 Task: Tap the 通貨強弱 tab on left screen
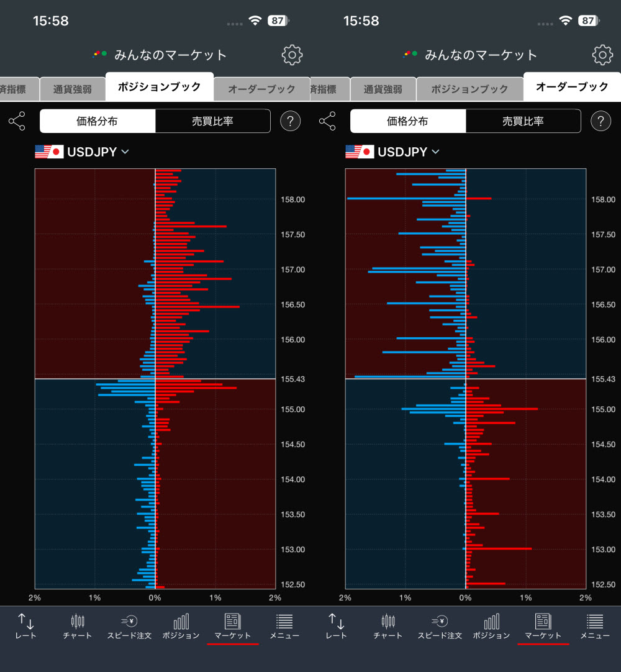(x=72, y=89)
